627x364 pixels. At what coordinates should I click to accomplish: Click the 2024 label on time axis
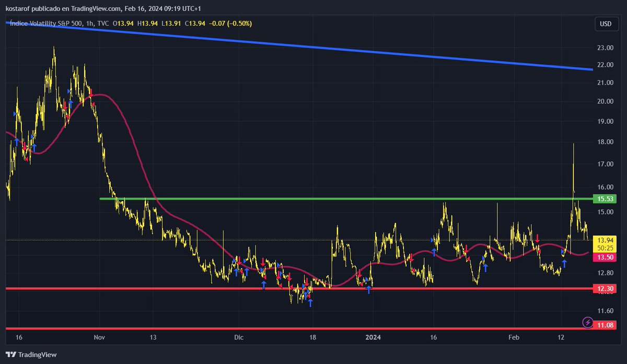pos(373,337)
